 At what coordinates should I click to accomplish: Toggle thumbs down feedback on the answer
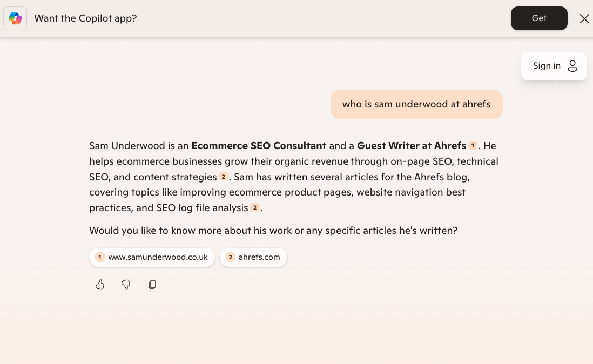tap(126, 285)
